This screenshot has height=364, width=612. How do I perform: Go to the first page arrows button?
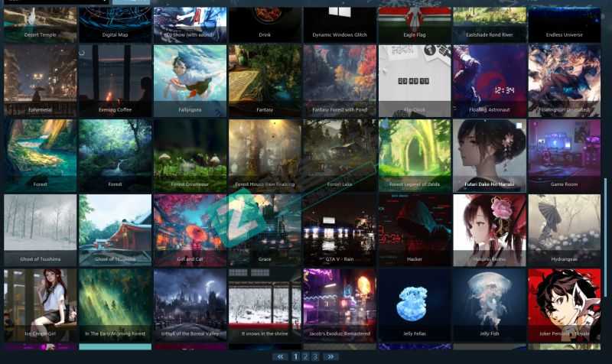[280, 356]
